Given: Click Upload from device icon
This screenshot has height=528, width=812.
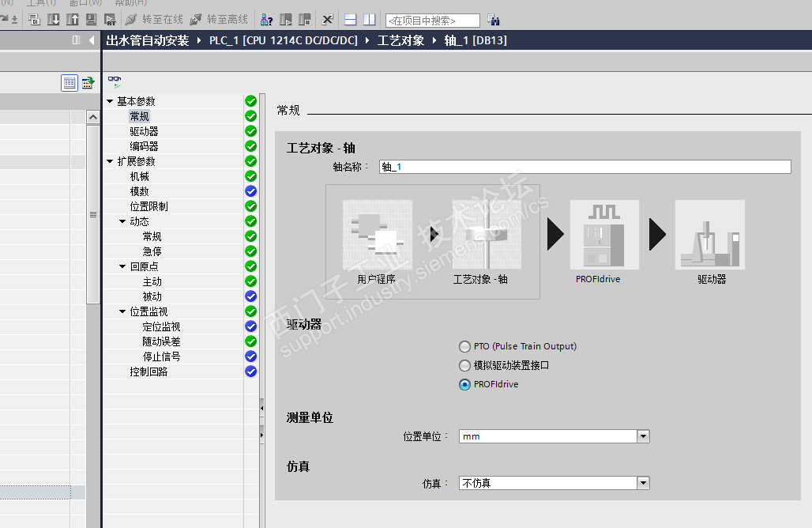Looking at the screenshot, I should pyautogui.click(x=73, y=20).
